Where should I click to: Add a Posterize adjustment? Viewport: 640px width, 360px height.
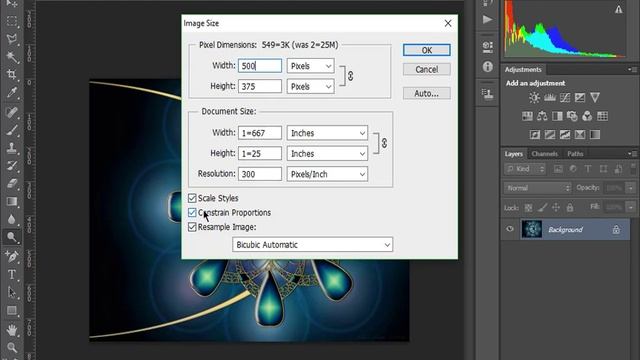tap(550, 135)
